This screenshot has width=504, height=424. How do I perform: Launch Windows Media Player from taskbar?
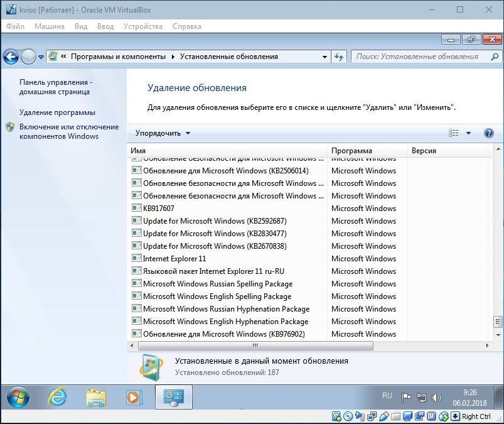click(134, 398)
